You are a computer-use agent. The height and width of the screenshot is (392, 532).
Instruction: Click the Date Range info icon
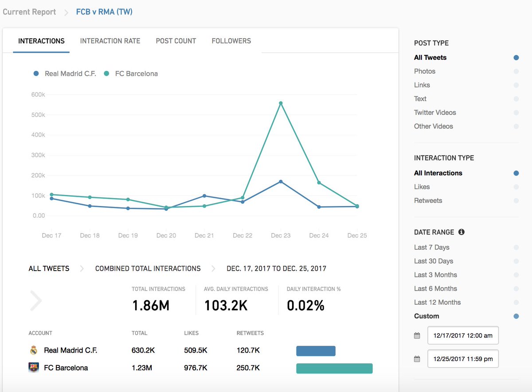coord(462,232)
